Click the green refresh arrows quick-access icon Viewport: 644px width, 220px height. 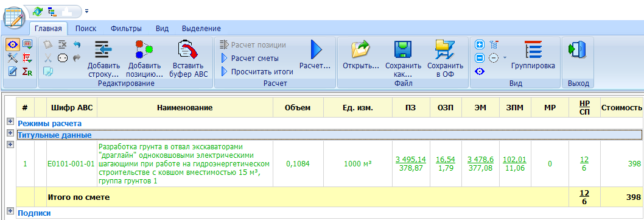(38, 11)
